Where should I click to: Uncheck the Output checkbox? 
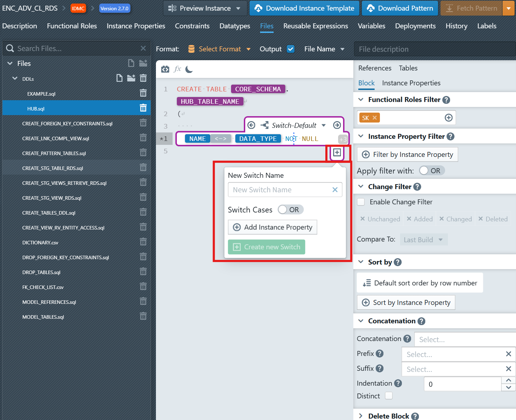tap(291, 49)
